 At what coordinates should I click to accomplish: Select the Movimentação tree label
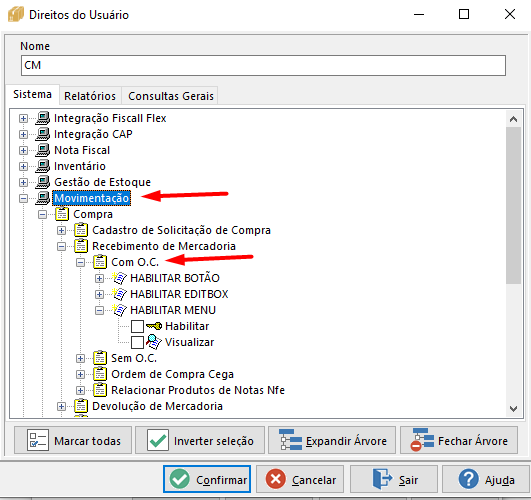pos(92,198)
